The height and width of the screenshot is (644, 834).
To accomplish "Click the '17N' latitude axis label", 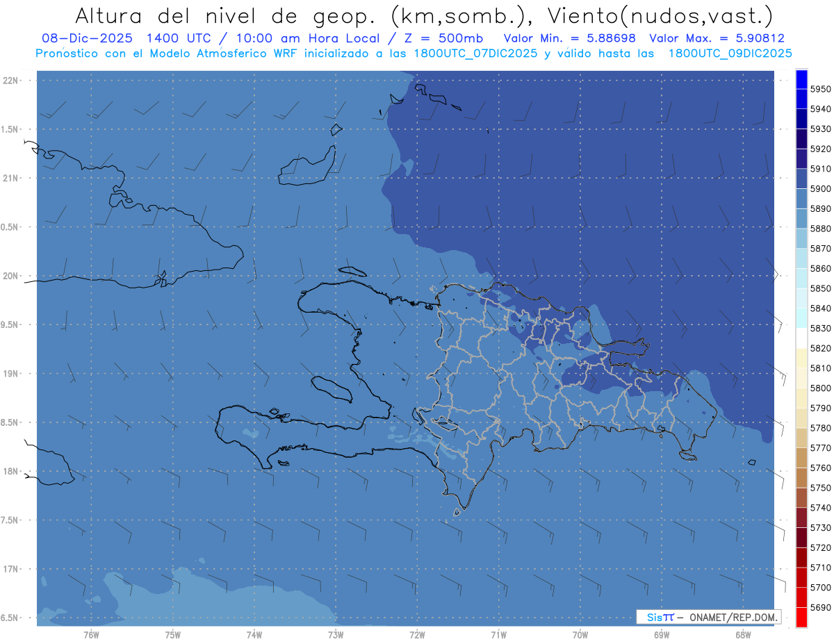I will (11, 569).
